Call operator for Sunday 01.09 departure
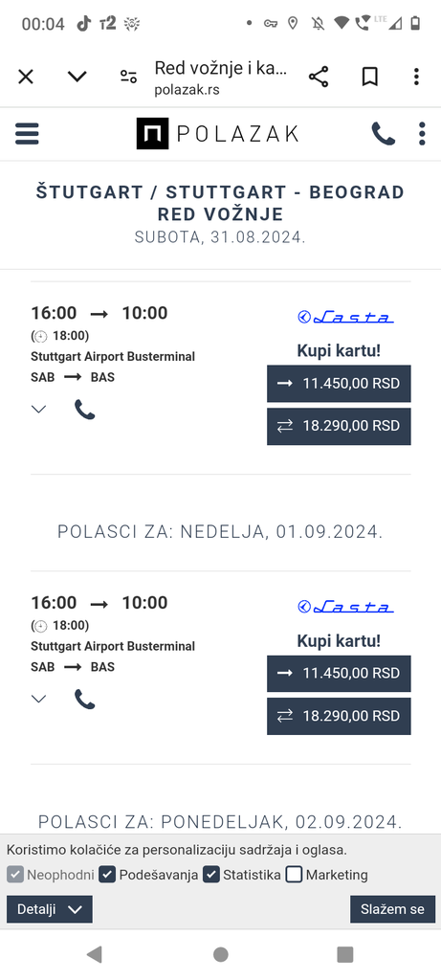441x980 pixels. coord(85,700)
